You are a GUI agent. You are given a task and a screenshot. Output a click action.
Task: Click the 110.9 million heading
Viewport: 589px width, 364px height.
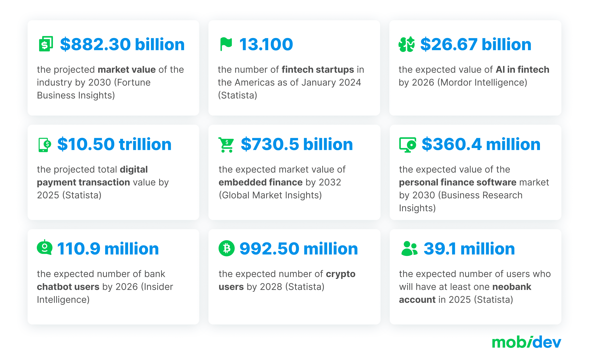[108, 248]
